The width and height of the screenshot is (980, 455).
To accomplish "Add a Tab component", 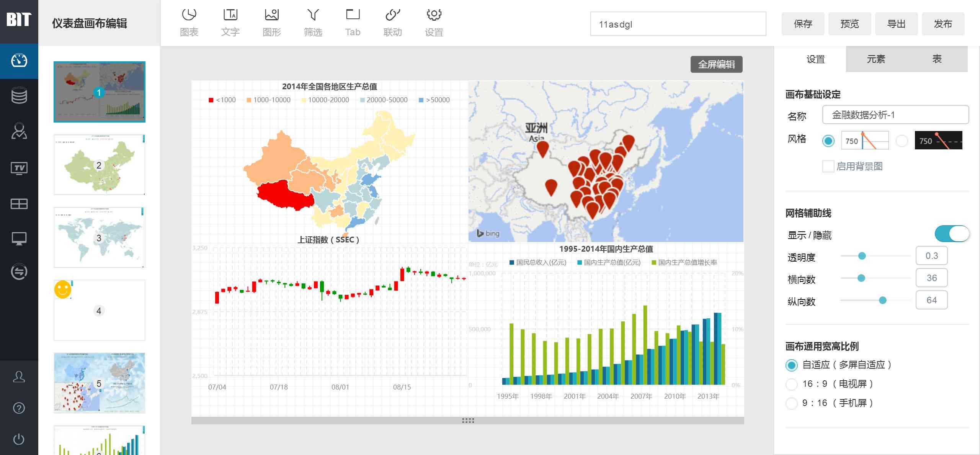I will tap(353, 23).
